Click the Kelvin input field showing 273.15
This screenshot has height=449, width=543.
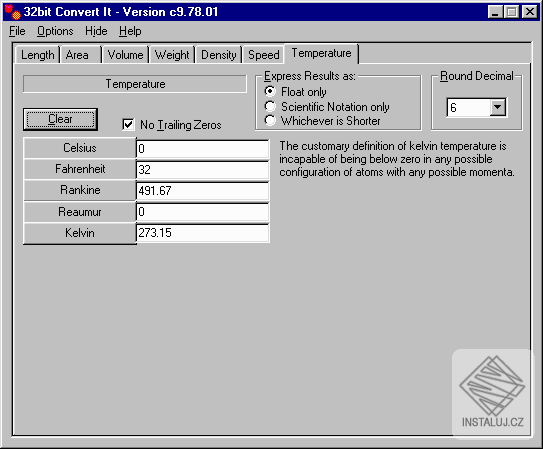203,233
